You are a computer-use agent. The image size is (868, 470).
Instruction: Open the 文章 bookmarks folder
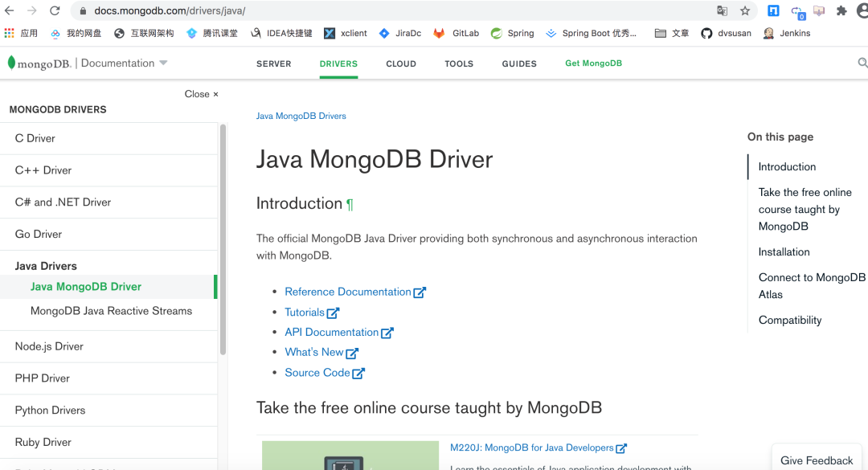[672, 33]
